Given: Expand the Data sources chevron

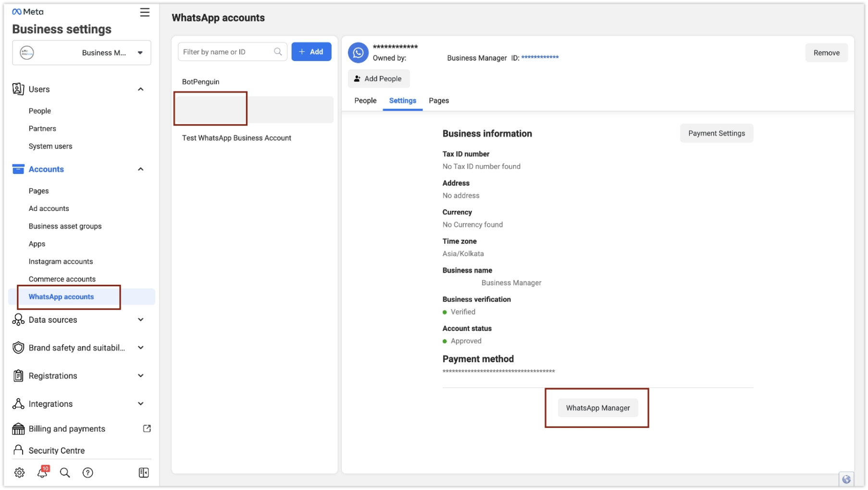Looking at the screenshot, I should [x=141, y=320].
